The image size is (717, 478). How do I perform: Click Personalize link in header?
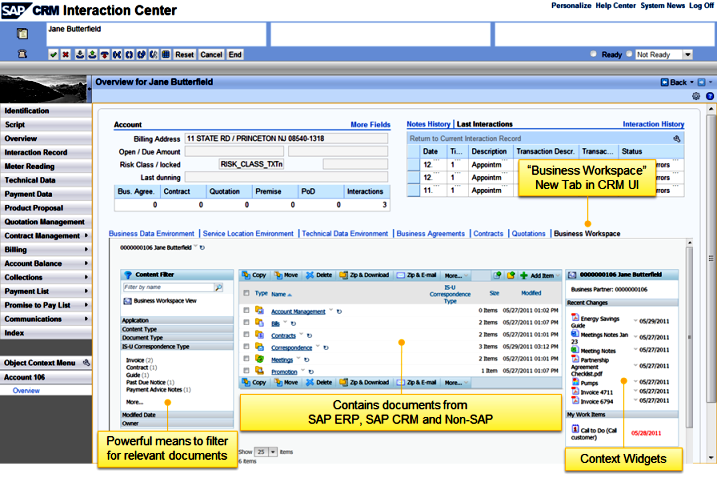(571, 5)
